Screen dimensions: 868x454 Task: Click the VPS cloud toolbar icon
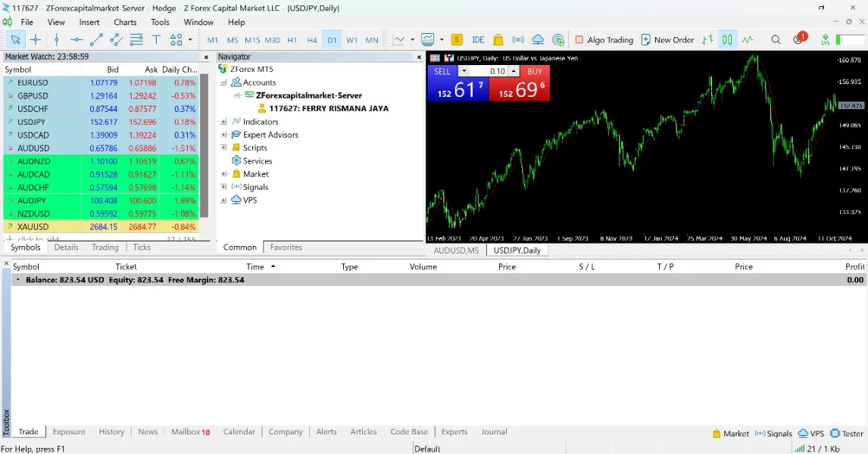tap(538, 40)
